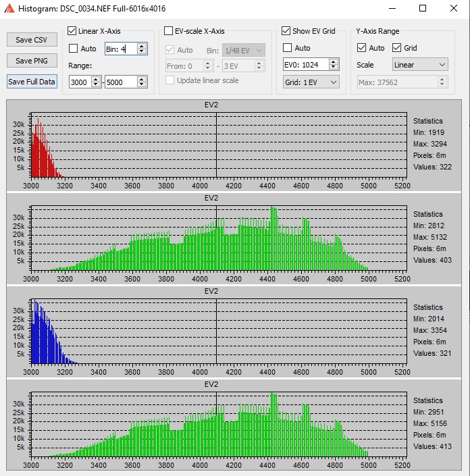Open the Grid: 1 EV dropdown
The width and height of the screenshot is (470, 476).
click(x=311, y=82)
